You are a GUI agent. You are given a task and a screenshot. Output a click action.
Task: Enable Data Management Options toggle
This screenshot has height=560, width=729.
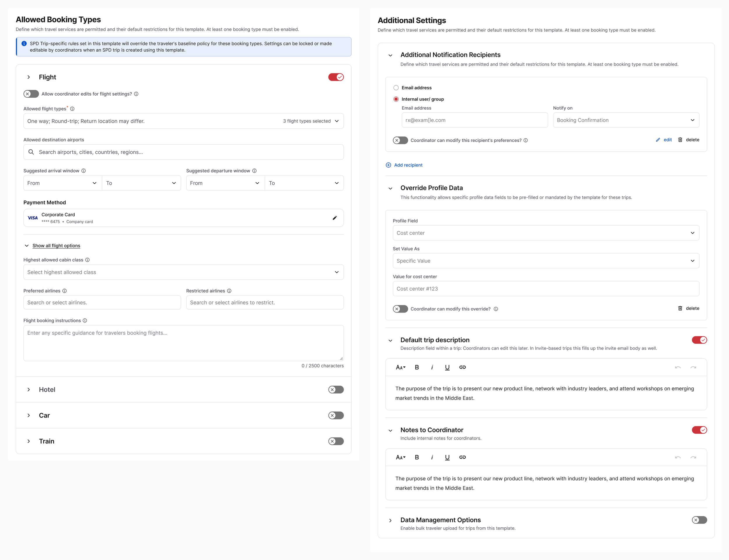click(699, 520)
